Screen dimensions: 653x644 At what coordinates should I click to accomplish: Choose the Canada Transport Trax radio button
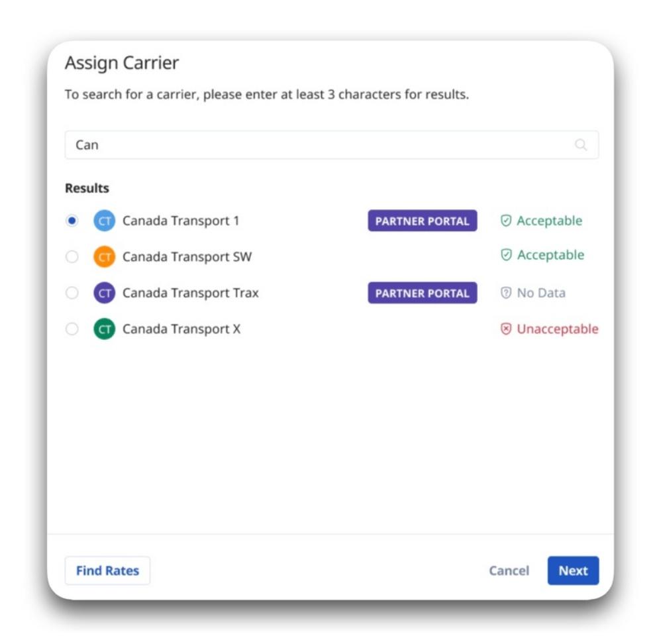[72, 293]
